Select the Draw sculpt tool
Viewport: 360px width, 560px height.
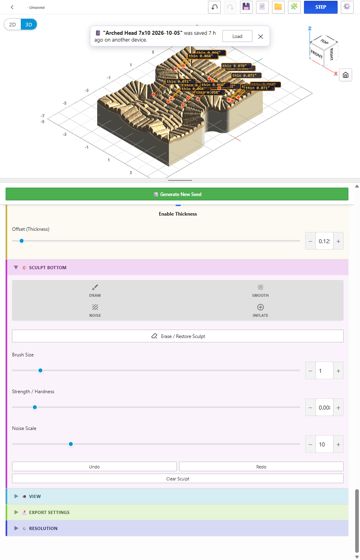pos(95,290)
